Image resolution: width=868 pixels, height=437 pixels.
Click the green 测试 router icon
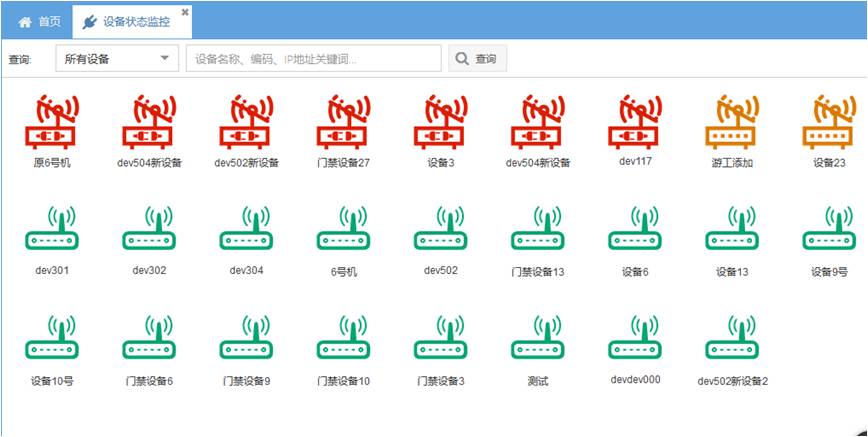[538, 337]
